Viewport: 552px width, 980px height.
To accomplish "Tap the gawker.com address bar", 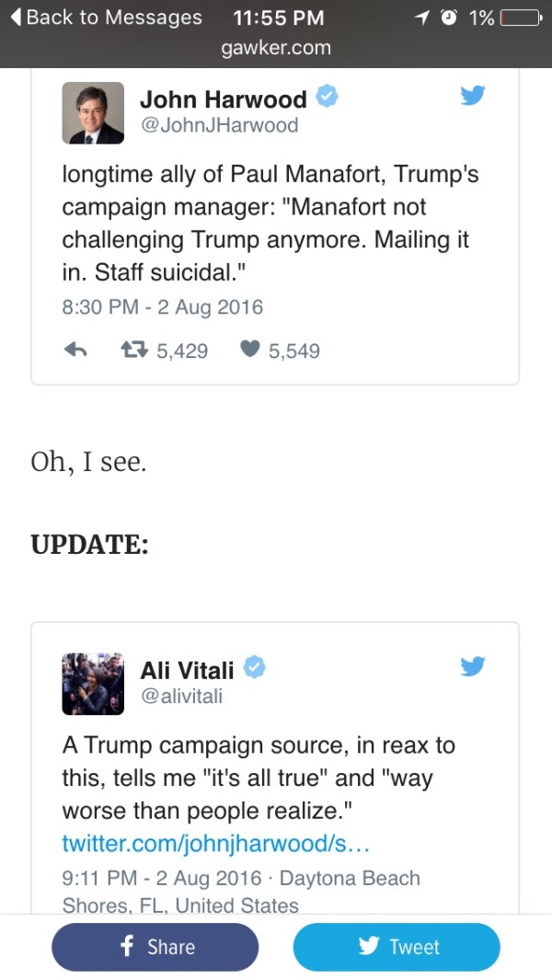I will tap(276, 48).
